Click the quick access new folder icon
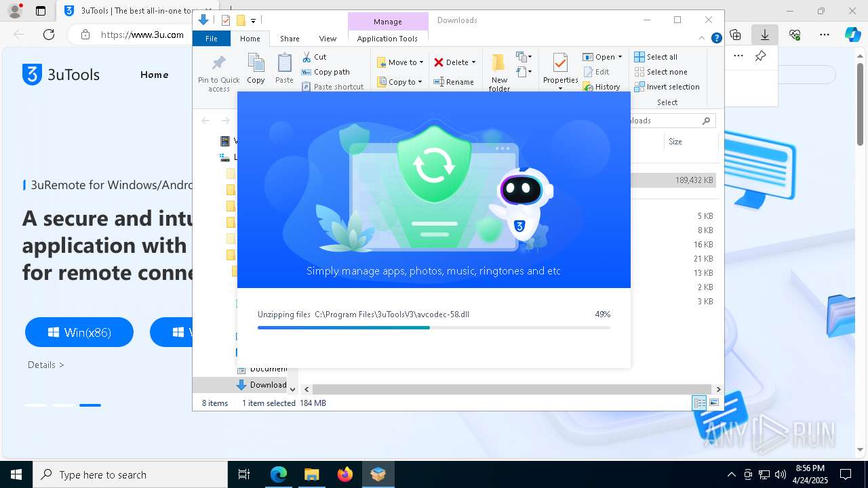The width and height of the screenshot is (868, 488). click(240, 20)
